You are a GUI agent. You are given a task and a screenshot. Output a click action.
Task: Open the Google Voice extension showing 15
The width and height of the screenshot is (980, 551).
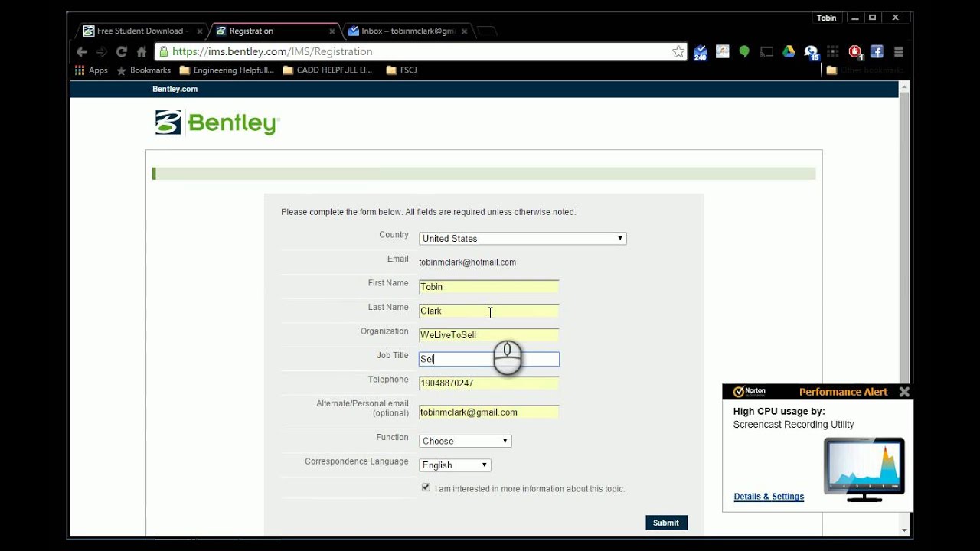tap(811, 52)
